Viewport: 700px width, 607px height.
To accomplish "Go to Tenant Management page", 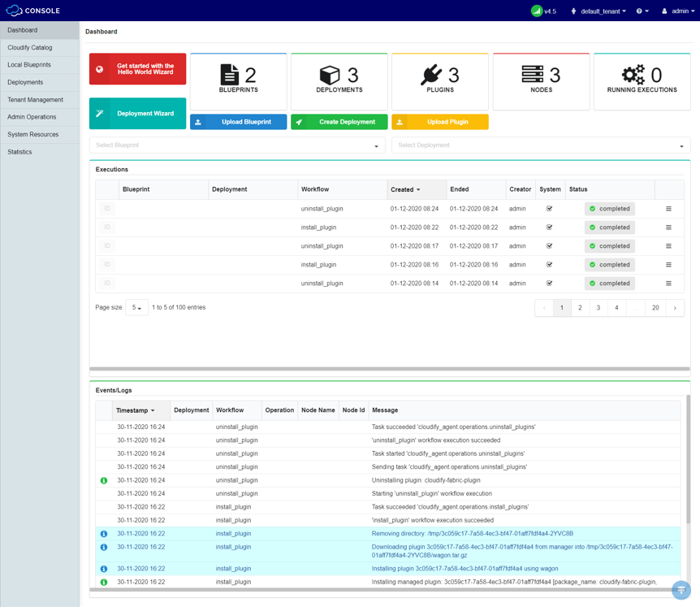I will tap(35, 99).
